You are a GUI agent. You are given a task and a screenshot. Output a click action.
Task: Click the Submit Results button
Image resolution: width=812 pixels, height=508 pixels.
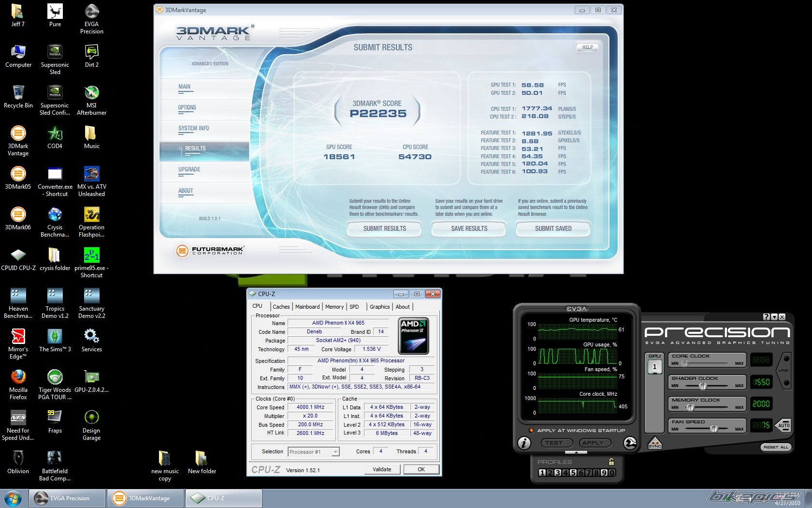pos(384,228)
